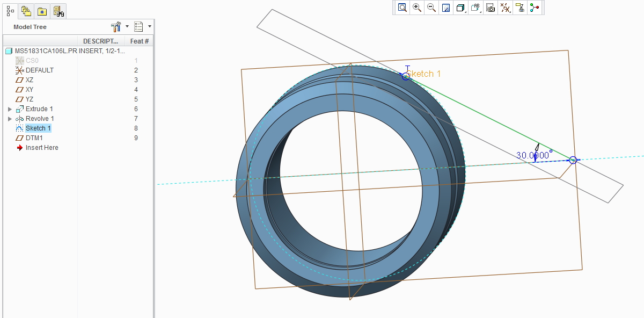Select DTM1 datum plane in tree
This screenshot has height=318, width=644.
point(30,138)
